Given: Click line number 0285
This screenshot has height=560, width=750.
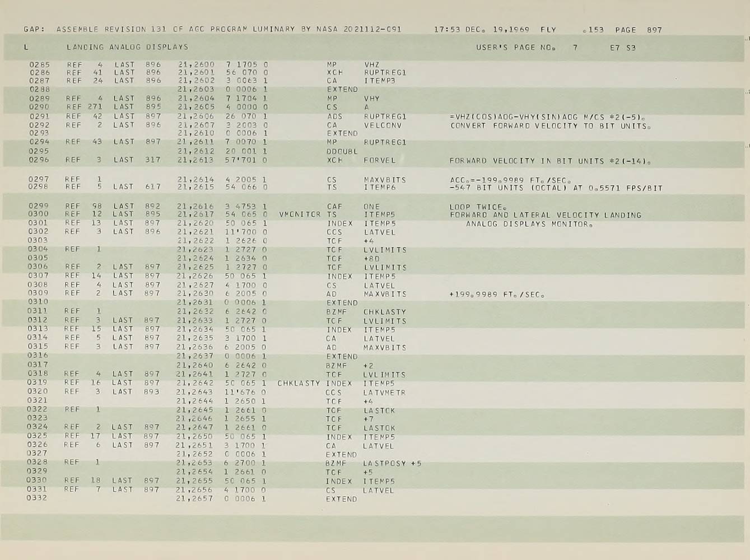Looking at the screenshot, I should [39, 64].
